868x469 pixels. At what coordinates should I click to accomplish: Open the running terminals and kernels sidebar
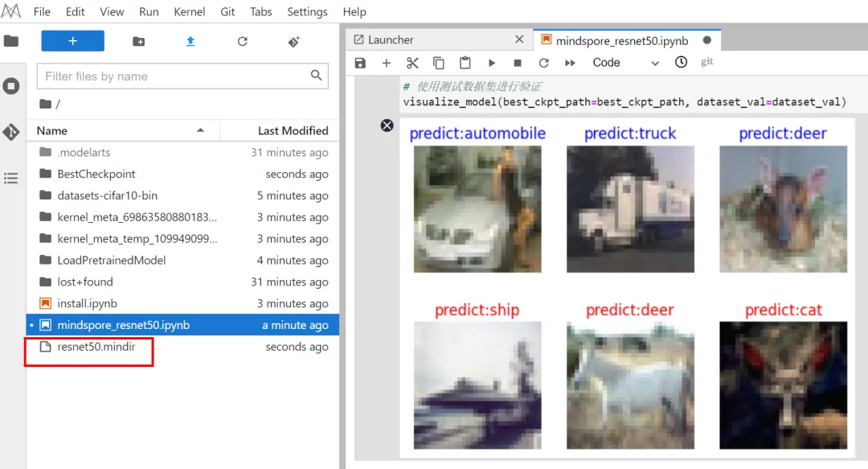pyautogui.click(x=11, y=86)
